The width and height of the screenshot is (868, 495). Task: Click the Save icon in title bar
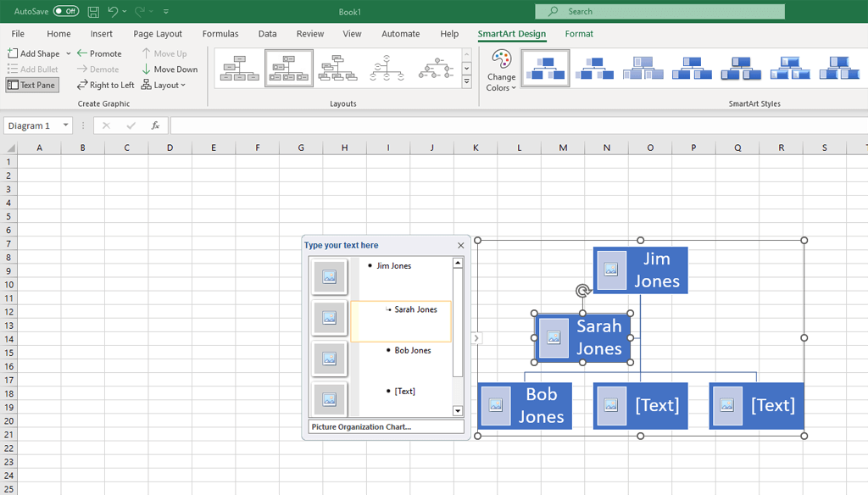93,12
